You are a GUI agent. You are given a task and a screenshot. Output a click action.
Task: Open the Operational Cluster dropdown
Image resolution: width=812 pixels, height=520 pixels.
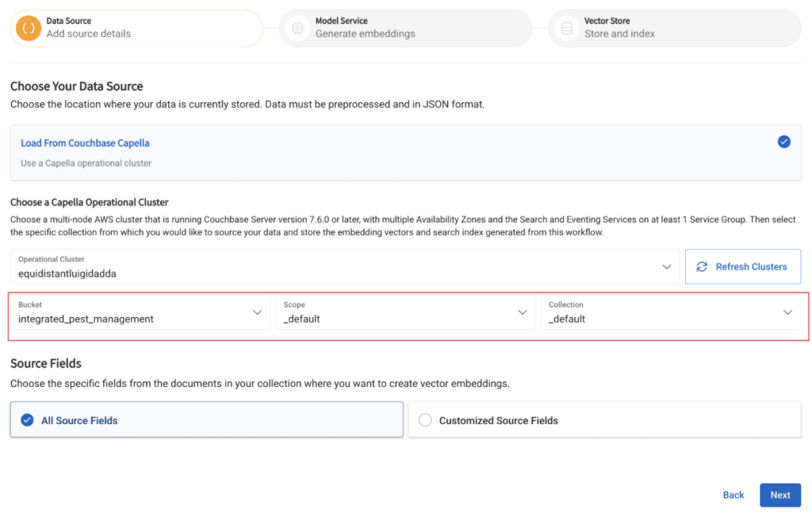pos(345,266)
